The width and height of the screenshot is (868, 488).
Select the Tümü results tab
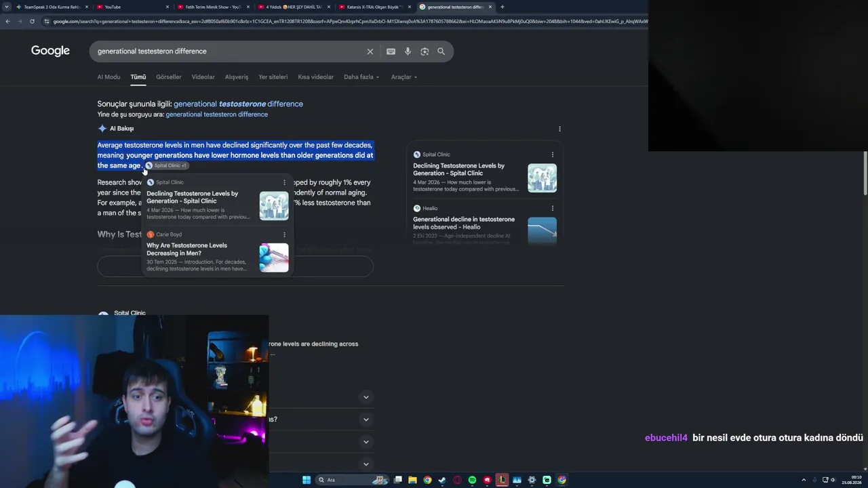coord(138,77)
